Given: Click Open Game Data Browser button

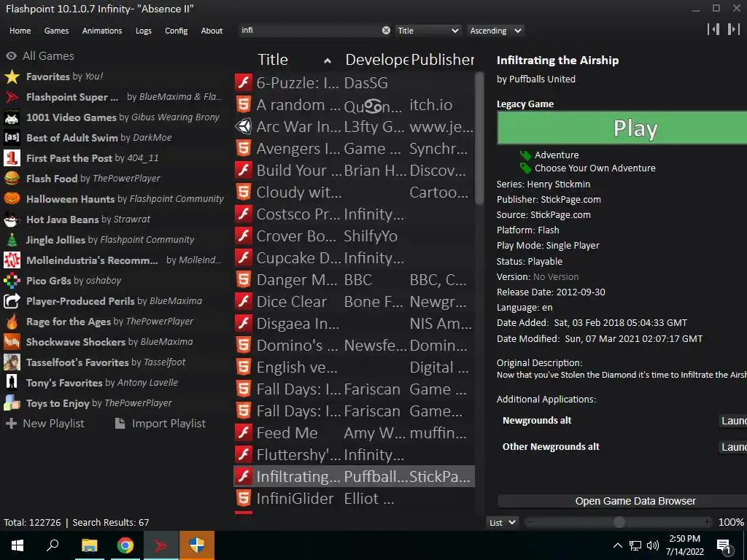Looking at the screenshot, I should point(622,501).
